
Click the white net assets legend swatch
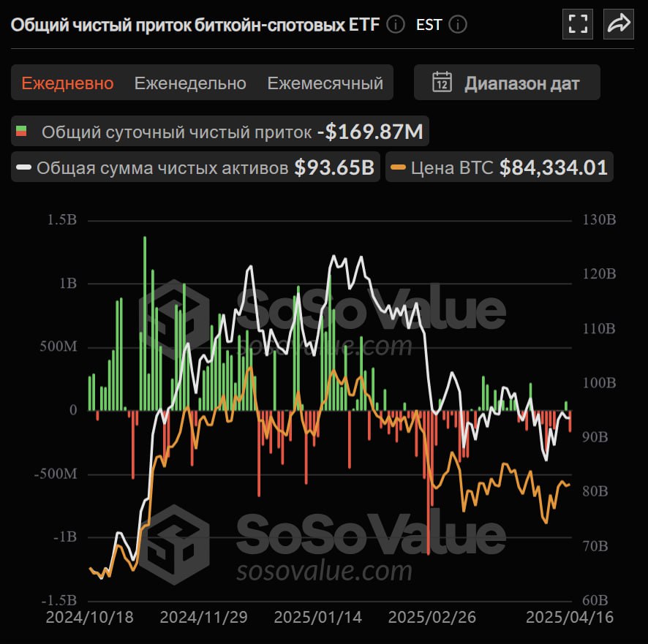pos(23,167)
